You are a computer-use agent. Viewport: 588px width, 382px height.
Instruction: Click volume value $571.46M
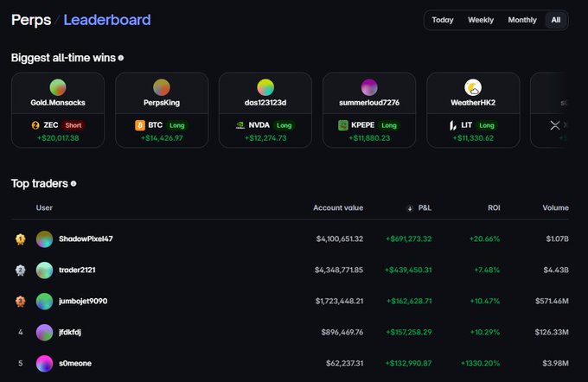tap(552, 301)
